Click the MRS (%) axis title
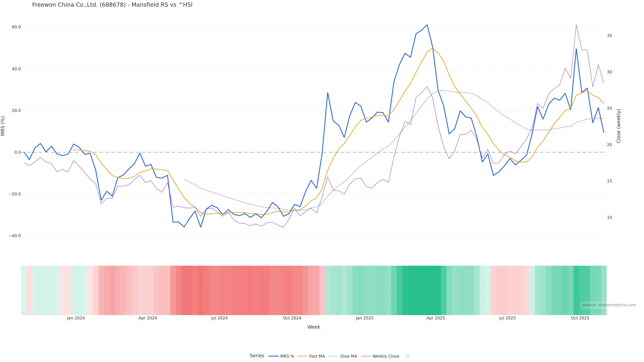Screen dimensions: 644x362 (x=3, y=126)
